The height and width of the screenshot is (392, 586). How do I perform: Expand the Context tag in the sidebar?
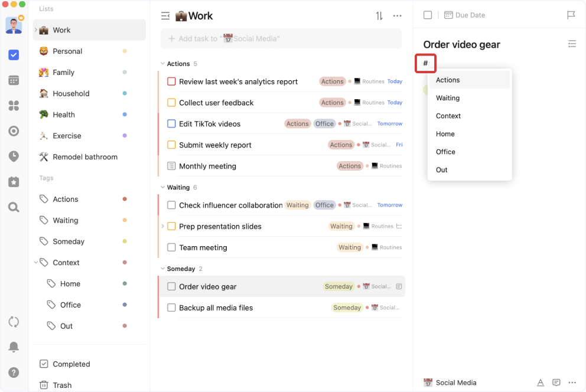[x=36, y=262]
